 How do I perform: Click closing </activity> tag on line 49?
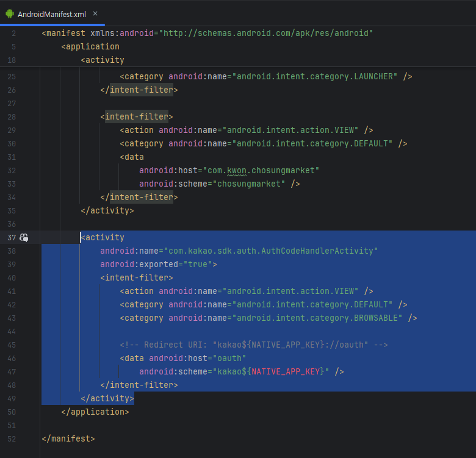(107, 398)
